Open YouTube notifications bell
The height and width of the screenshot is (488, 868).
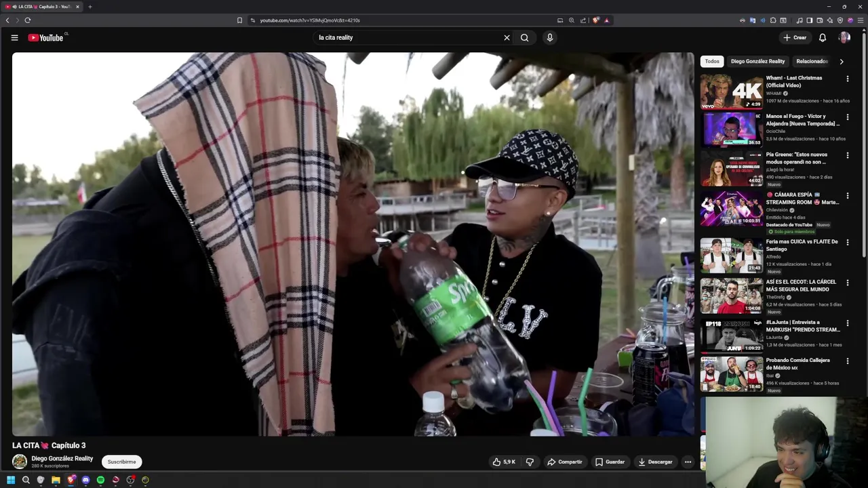tap(823, 37)
